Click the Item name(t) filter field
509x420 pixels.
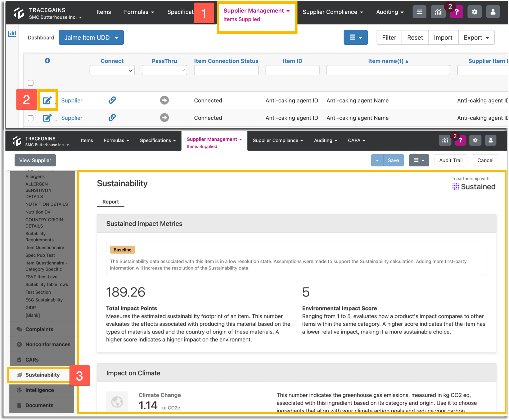388,70
